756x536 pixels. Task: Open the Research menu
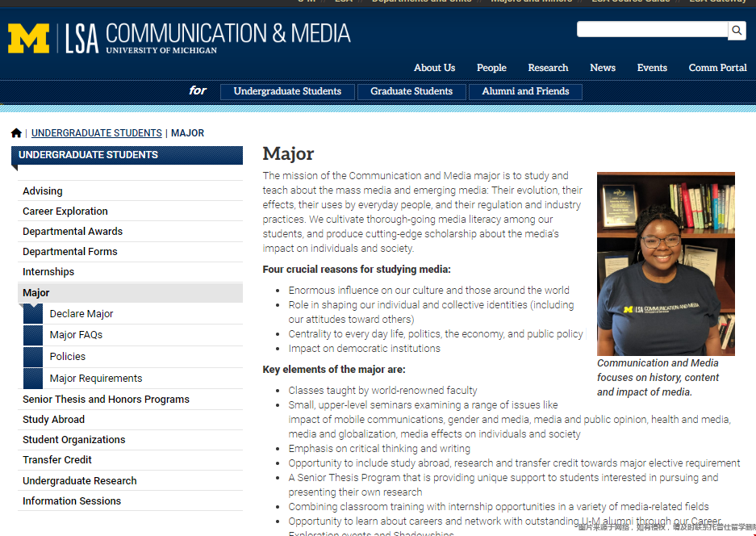[548, 68]
